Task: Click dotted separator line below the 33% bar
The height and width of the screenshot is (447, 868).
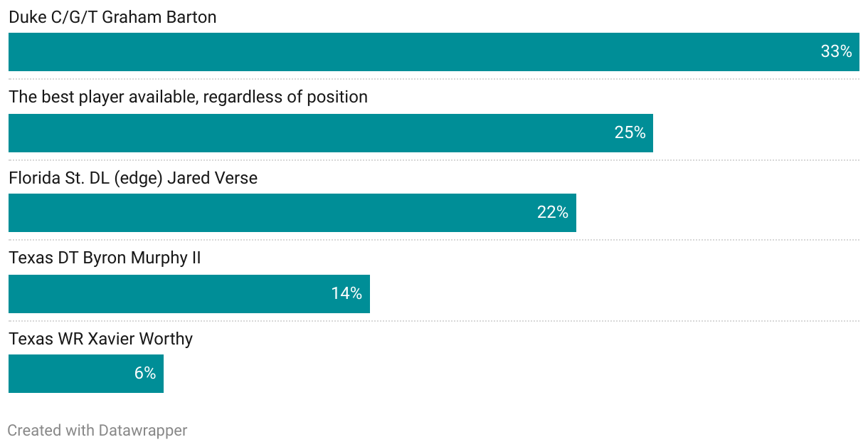Action: [434, 79]
